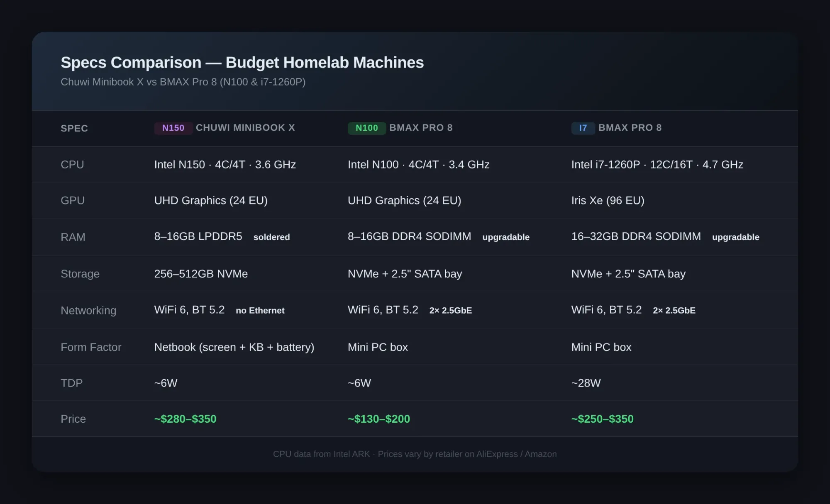Click the 'RAM' row label
The image size is (830, 504).
(x=73, y=237)
